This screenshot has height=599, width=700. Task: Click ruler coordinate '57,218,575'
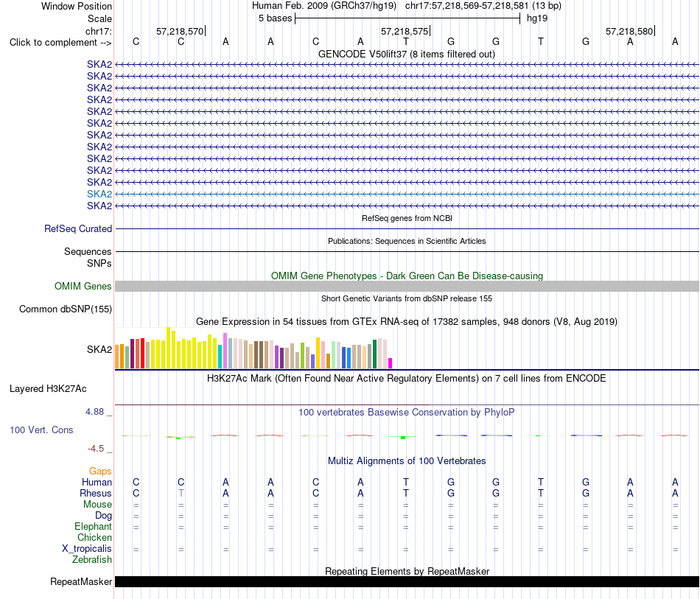click(405, 31)
